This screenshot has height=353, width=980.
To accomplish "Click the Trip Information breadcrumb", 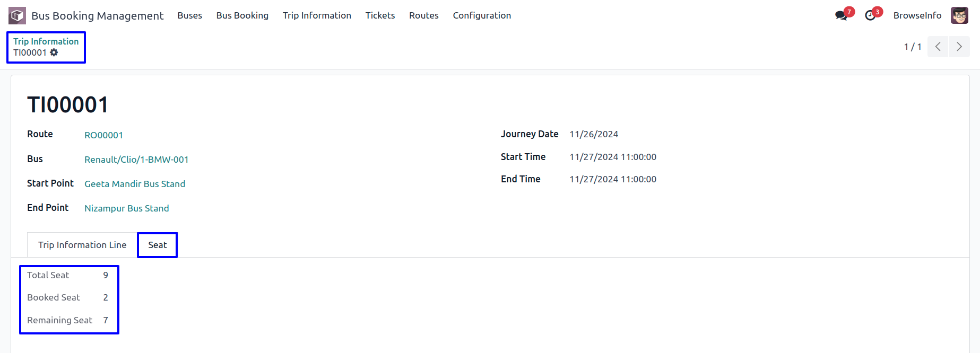I will 46,41.
